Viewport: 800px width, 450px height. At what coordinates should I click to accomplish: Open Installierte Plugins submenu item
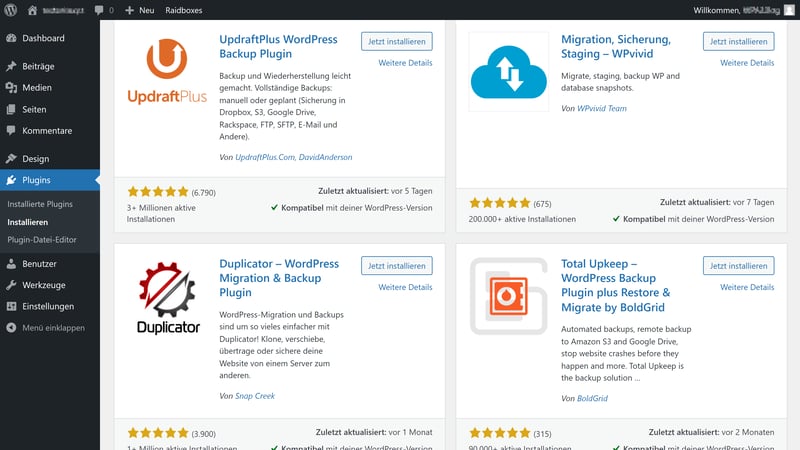pyautogui.click(x=40, y=204)
